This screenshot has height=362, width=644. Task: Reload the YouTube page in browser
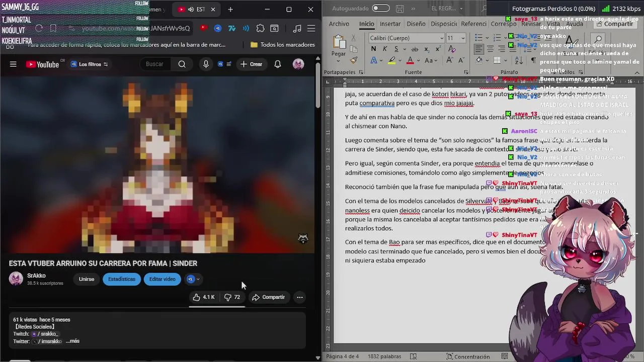point(39,29)
